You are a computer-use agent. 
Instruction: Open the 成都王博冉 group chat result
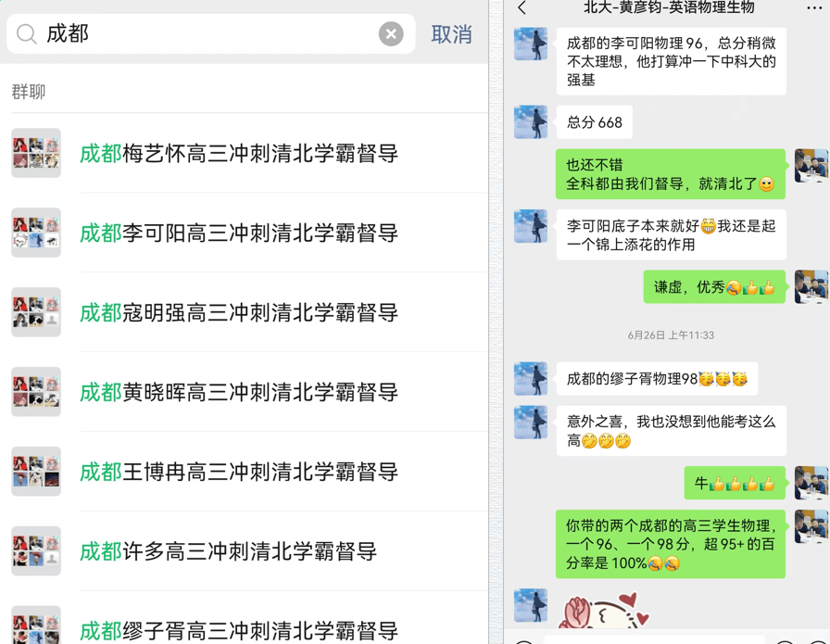(239, 473)
